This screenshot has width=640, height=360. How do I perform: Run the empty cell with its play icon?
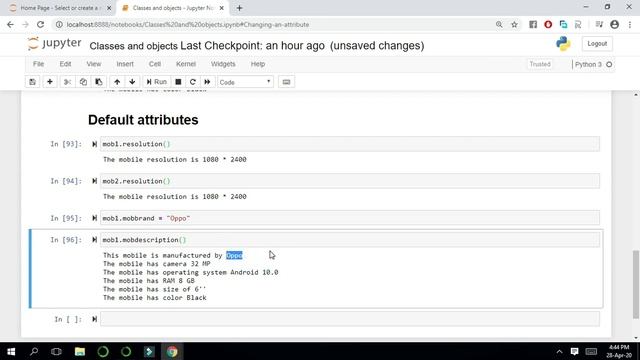coord(94,319)
